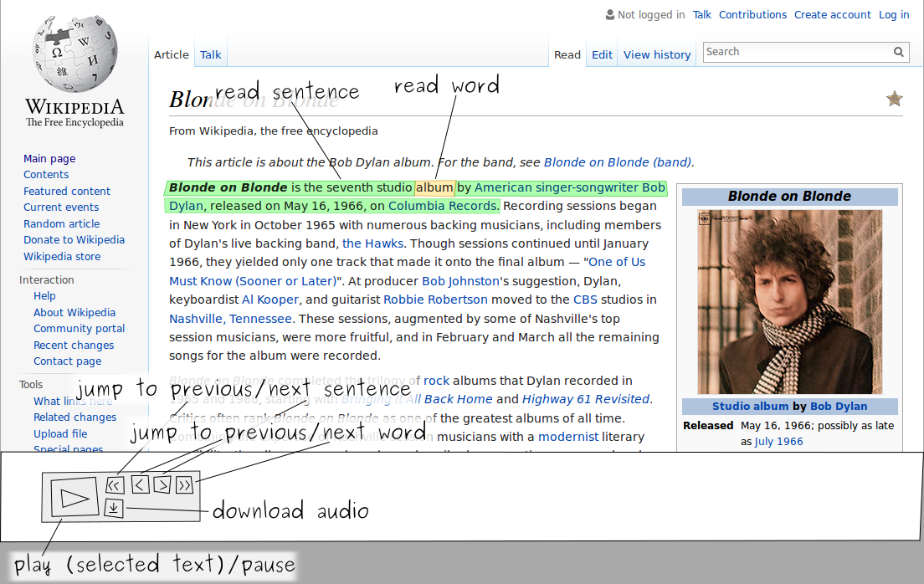Jump to next word with single-right arrow
The image size is (924, 584).
[162, 484]
